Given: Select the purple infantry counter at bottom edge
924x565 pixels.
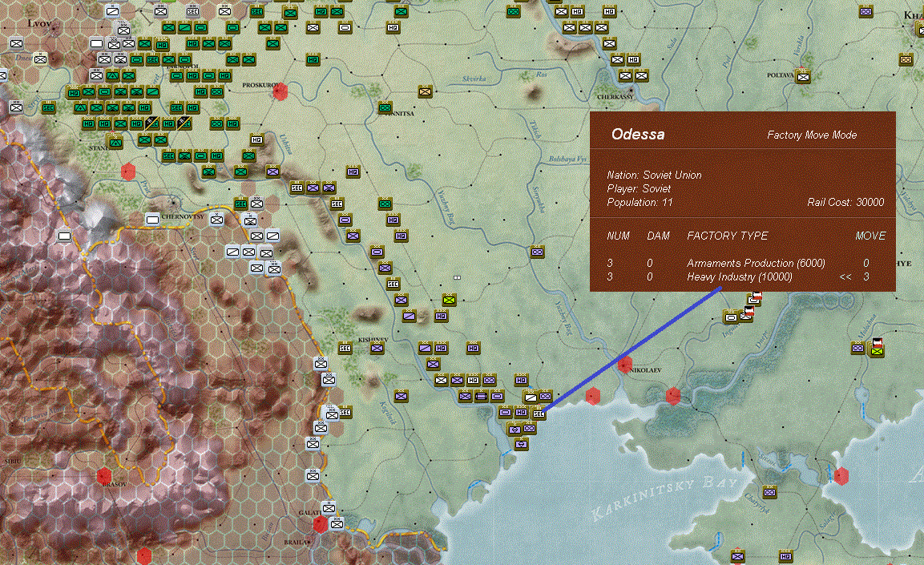Looking at the screenshot, I should click(x=737, y=555).
